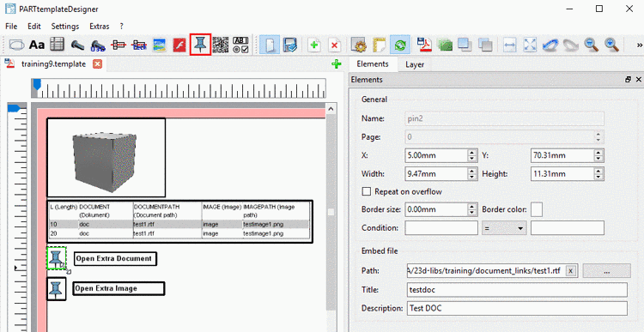Click the blank page icon in toolbar
644x332 pixels.
tap(270, 45)
